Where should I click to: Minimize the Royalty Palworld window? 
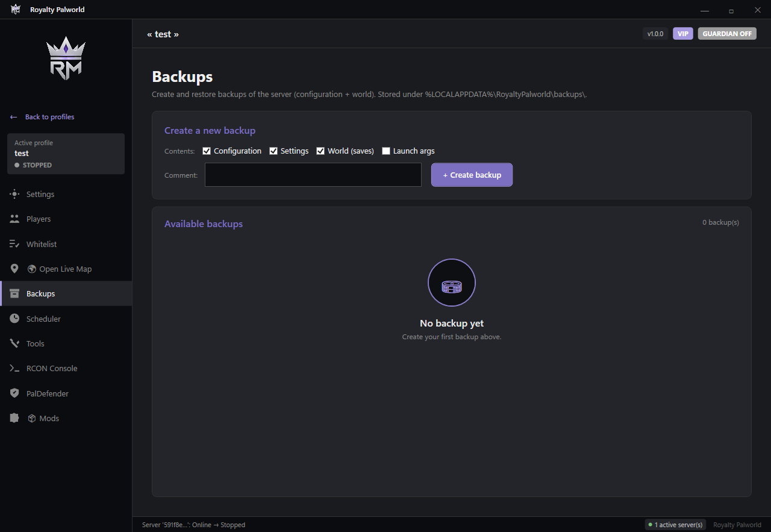pos(704,10)
